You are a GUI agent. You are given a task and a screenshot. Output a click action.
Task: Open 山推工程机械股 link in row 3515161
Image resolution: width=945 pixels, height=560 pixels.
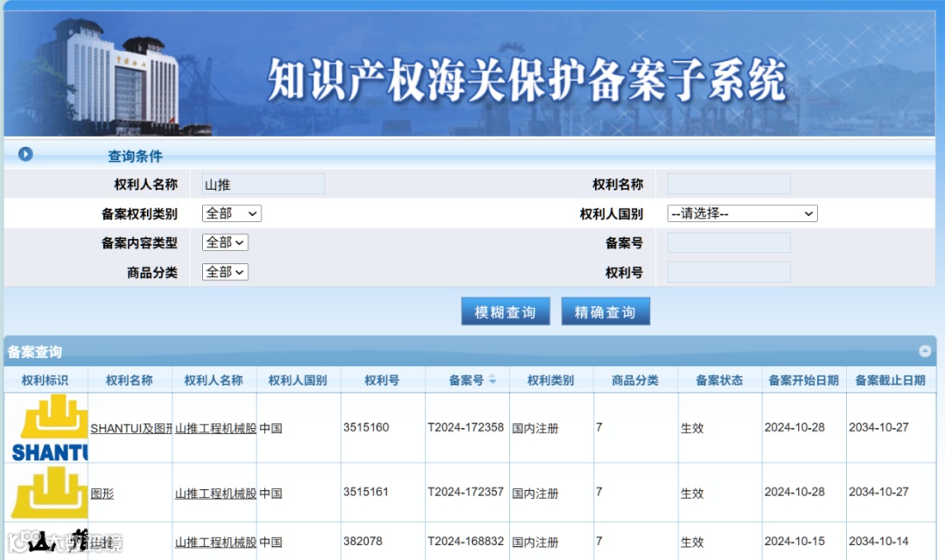tap(216, 493)
